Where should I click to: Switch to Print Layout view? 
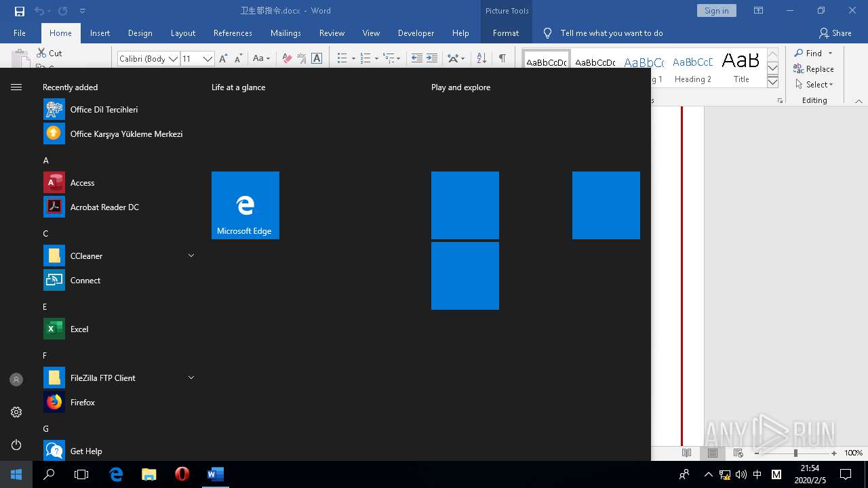(x=712, y=453)
